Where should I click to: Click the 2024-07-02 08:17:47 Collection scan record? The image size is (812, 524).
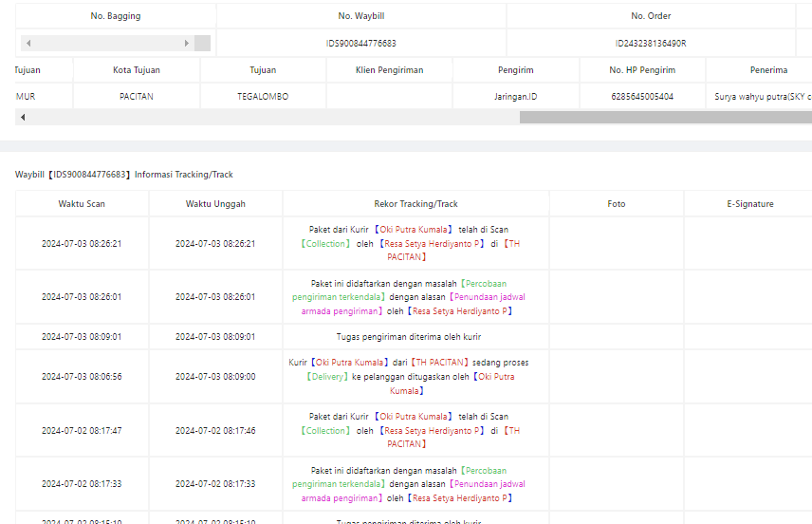click(x=409, y=431)
